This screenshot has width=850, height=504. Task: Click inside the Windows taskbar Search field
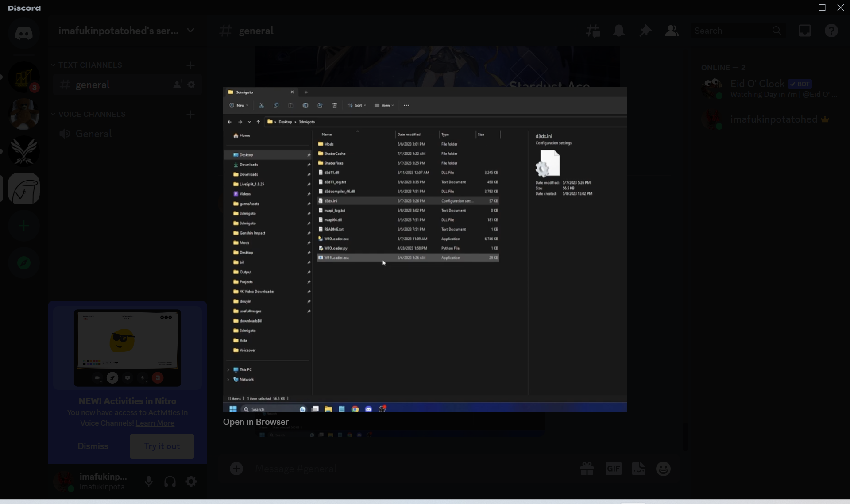coord(266,409)
